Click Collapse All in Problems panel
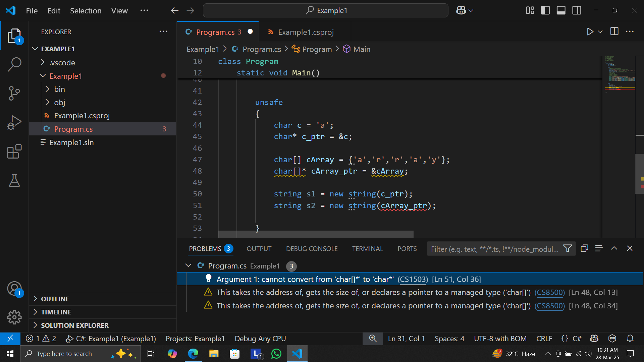This screenshot has height=362, width=644. click(584, 248)
